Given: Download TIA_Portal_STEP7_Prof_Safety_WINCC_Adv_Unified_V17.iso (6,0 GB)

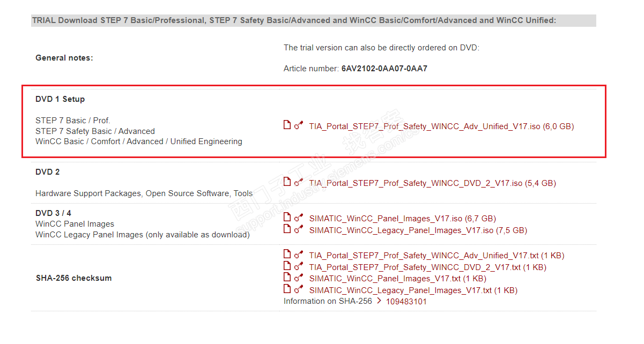Looking at the screenshot, I should click(x=441, y=126).
